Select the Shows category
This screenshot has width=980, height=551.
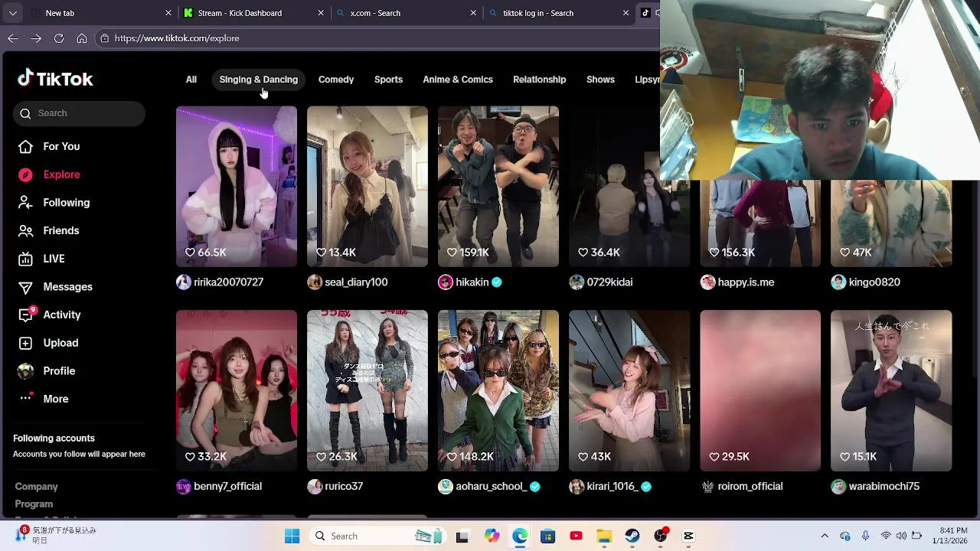click(x=600, y=80)
